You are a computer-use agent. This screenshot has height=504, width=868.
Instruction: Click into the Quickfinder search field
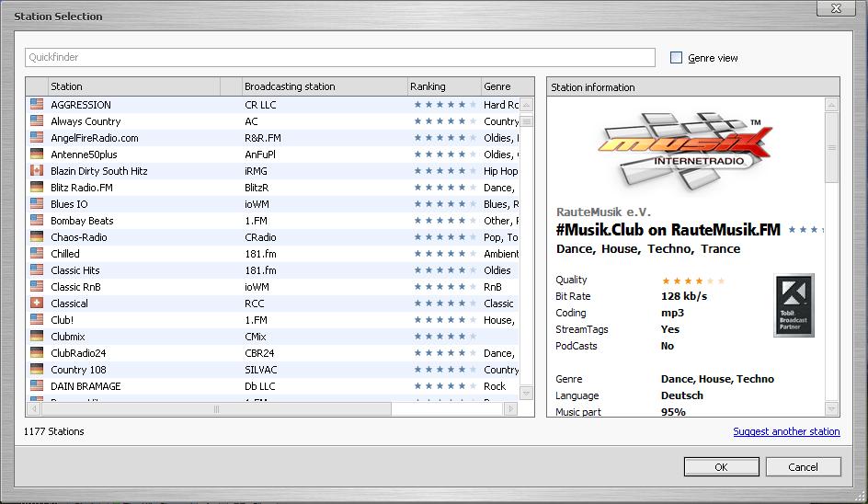pos(340,57)
